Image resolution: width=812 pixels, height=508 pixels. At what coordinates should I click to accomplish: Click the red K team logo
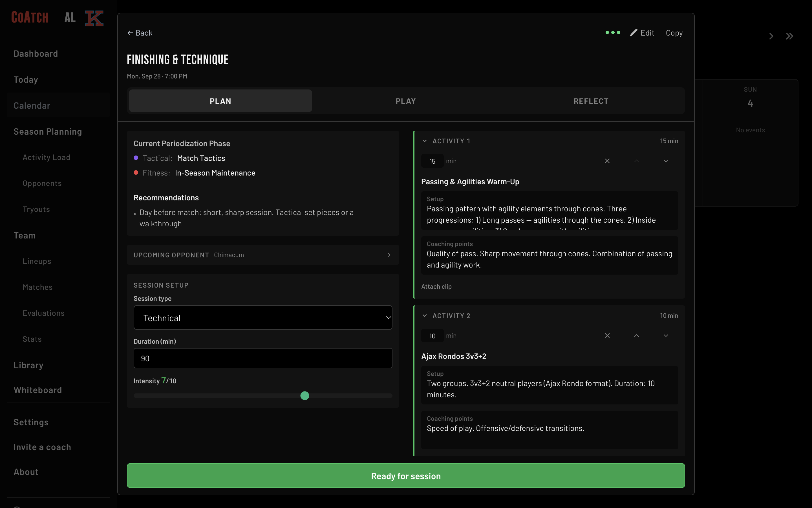[x=94, y=18]
